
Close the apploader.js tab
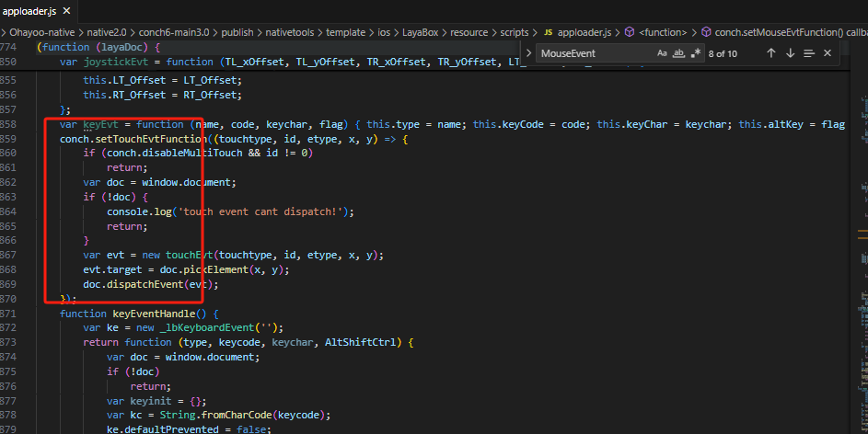point(66,12)
